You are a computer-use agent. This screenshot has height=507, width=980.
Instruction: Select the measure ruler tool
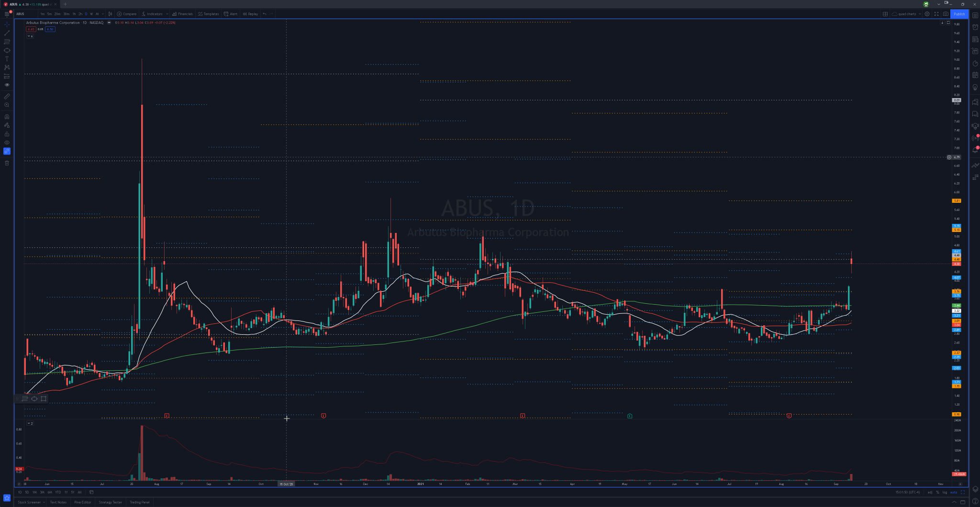click(x=7, y=96)
